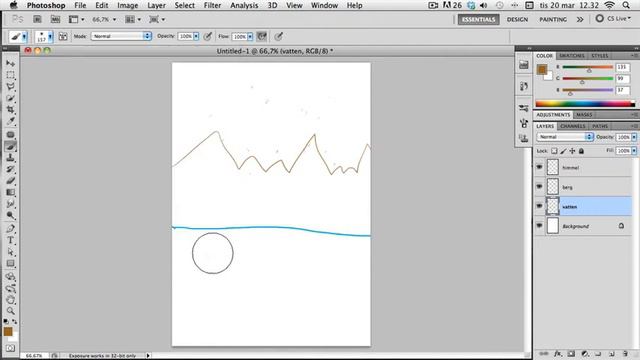Toggle lock position
640x360 pixels.
572,151
